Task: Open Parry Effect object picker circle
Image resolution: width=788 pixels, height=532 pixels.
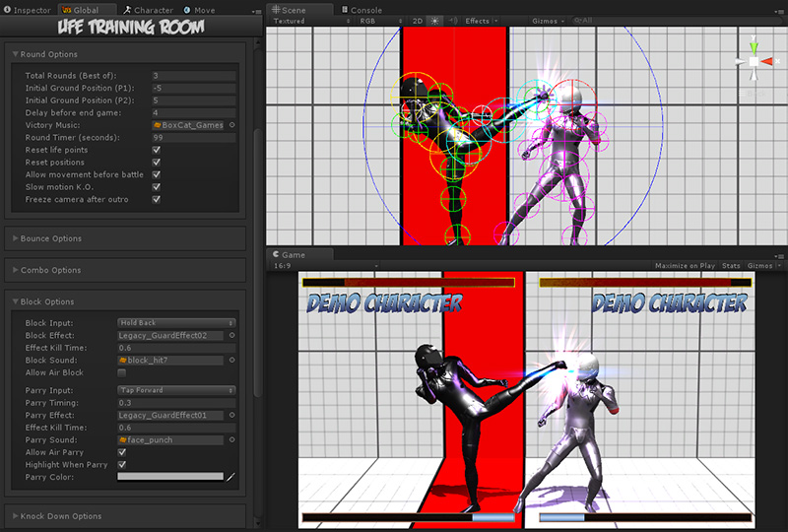Action: pos(231,416)
